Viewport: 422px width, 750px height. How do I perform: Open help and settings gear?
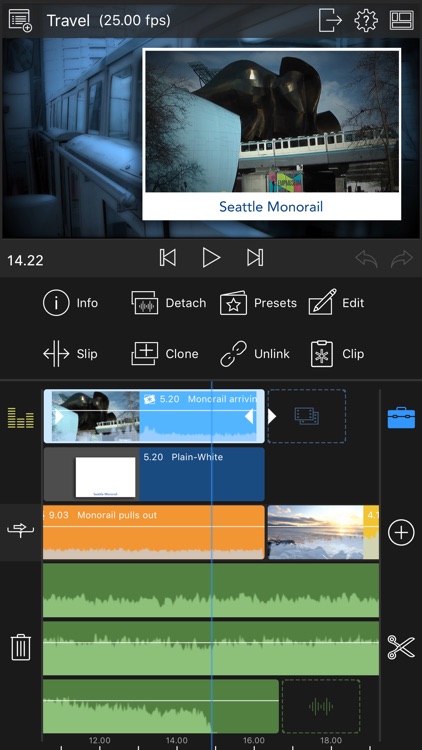pyautogui.click(x=366, y=21)
